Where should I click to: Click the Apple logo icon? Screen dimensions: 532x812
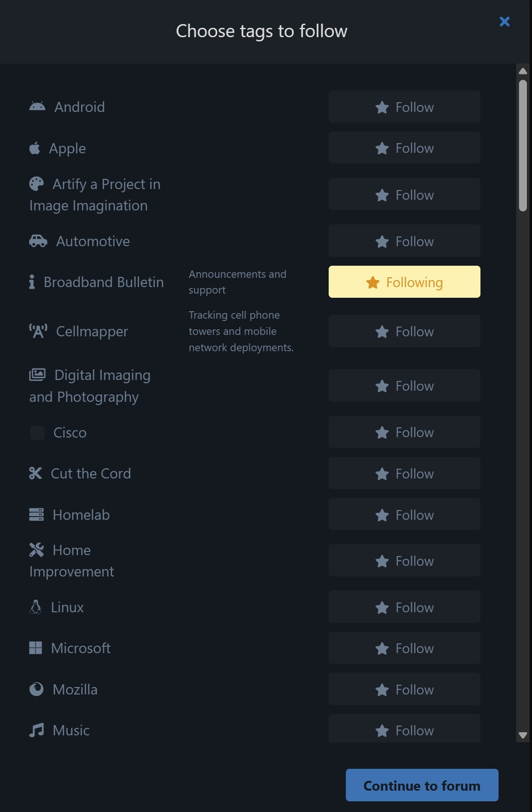pos(35,148)
